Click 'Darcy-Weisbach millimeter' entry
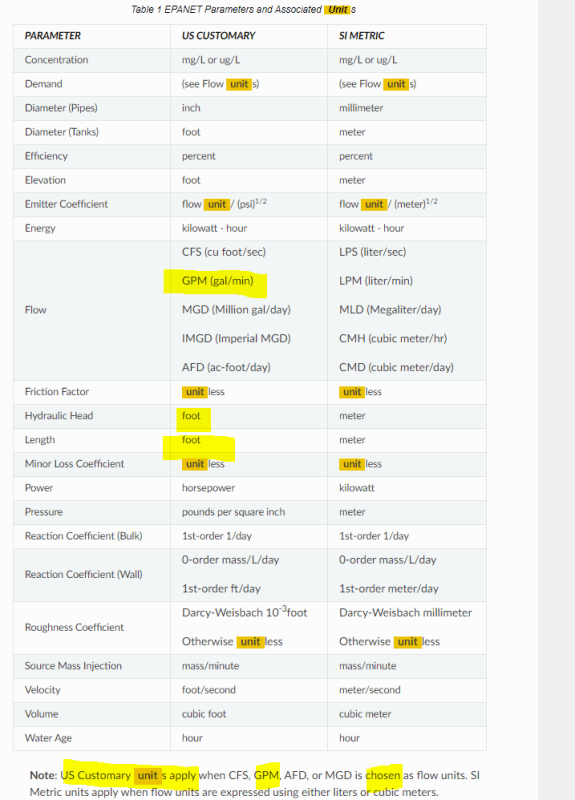 (405, 613)
